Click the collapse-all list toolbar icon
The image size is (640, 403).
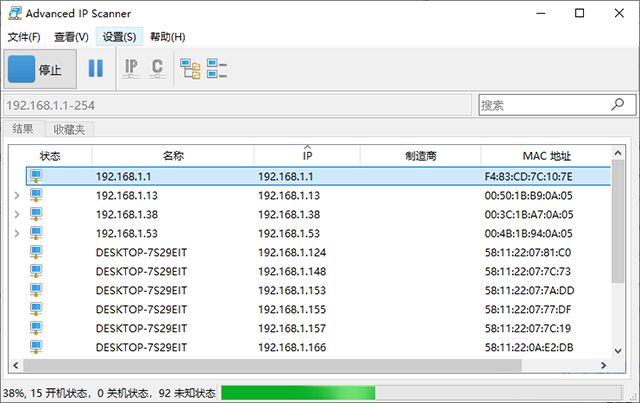point(217,69)
